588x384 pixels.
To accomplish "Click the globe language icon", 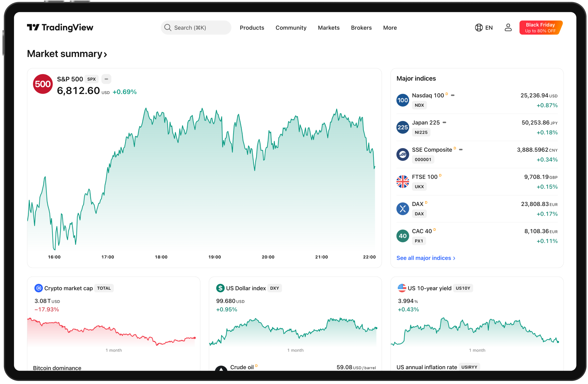I will pos(479,28).
